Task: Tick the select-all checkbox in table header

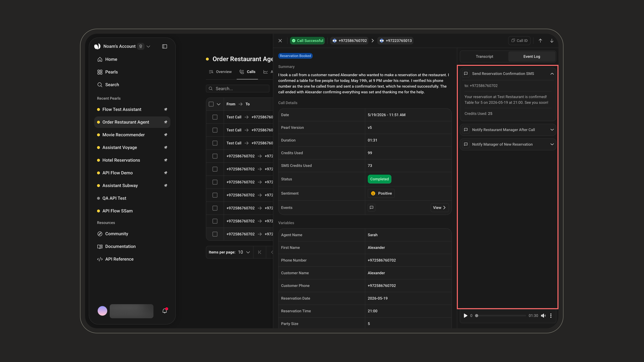Action: pos(211,104)
